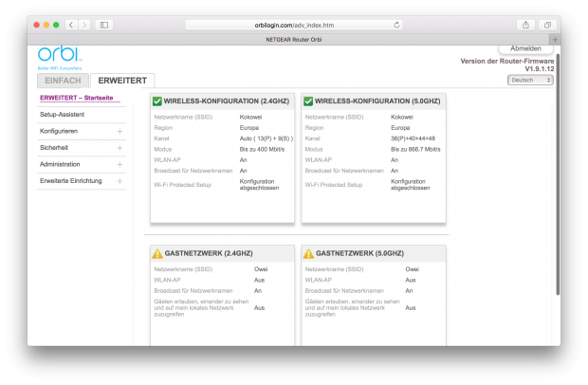Click the '36(P)+40+44+48' channel value
588x385 pixels.
pyautogui.click(x=413, y=138)
